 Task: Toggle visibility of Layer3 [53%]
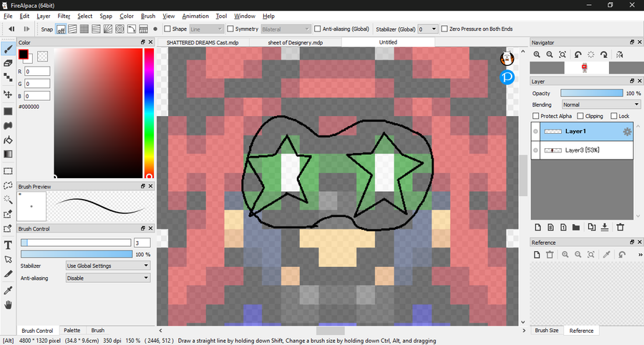pos(535,150)
